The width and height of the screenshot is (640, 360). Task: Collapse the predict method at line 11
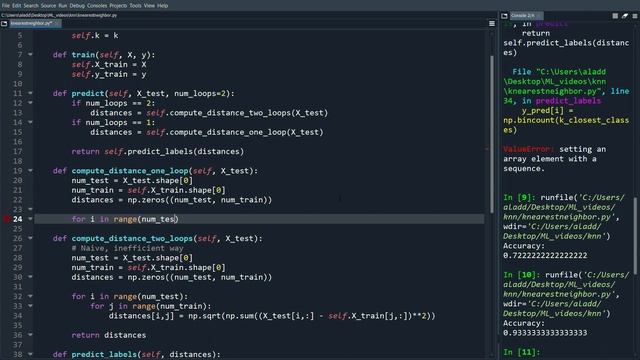coord(30,93)
